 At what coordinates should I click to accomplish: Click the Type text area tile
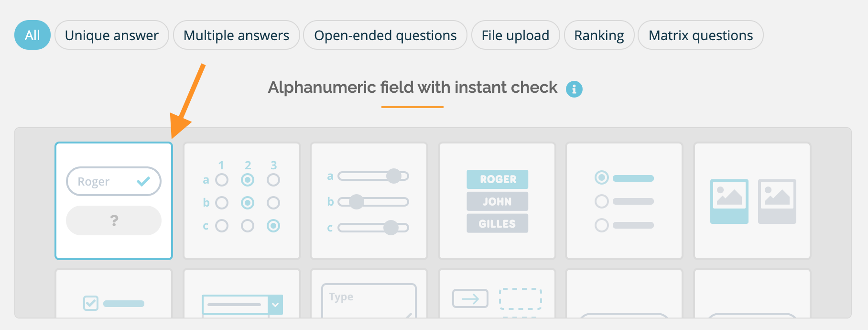tap(369, 294)
